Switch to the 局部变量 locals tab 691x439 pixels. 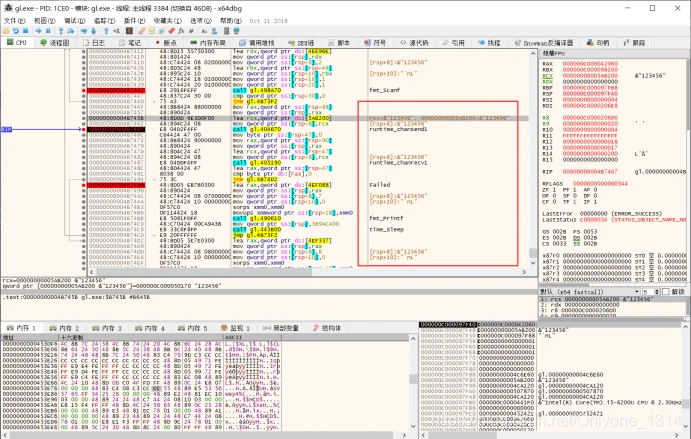pos(281,328)
